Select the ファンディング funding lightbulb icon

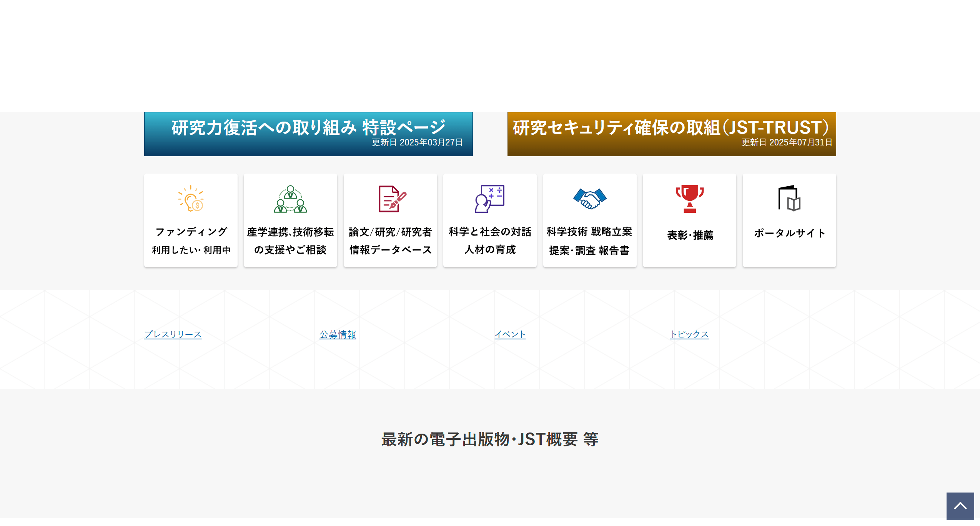[191, 200]
